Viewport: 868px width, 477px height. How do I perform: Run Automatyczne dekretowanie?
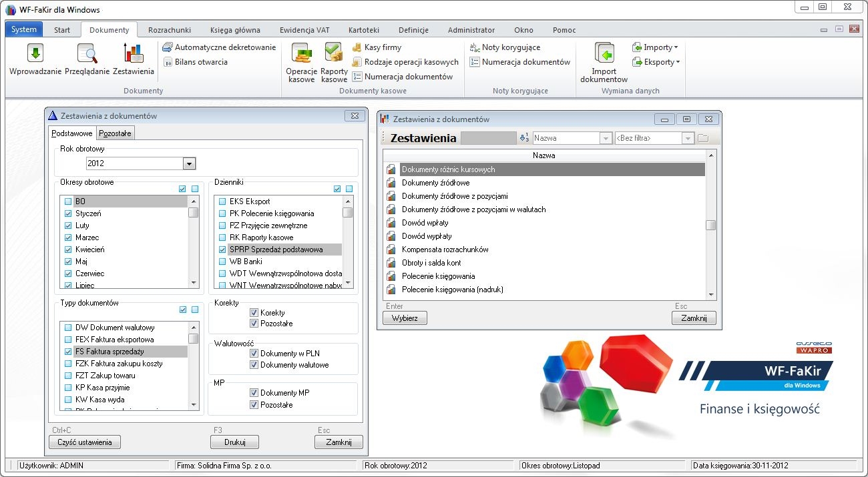(x=219, y=47)
